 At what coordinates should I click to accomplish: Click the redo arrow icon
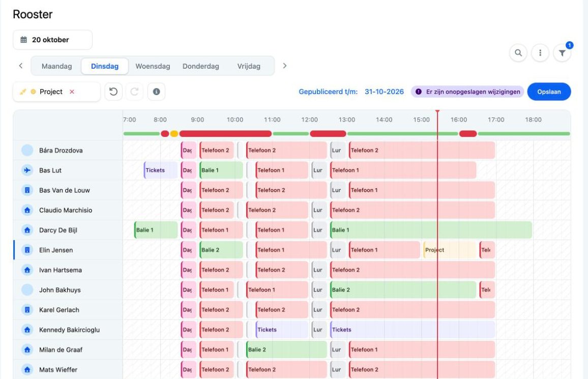coord(135,92)
